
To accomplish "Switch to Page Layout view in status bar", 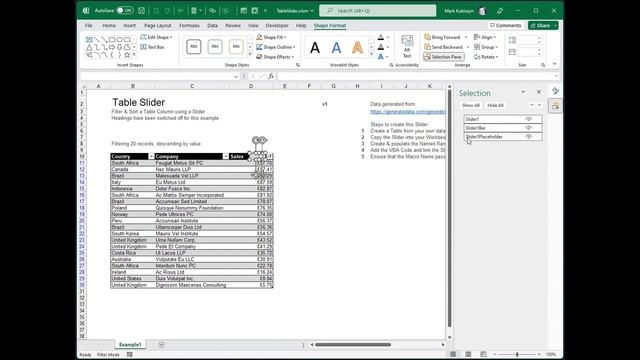I will pos(468,354).
